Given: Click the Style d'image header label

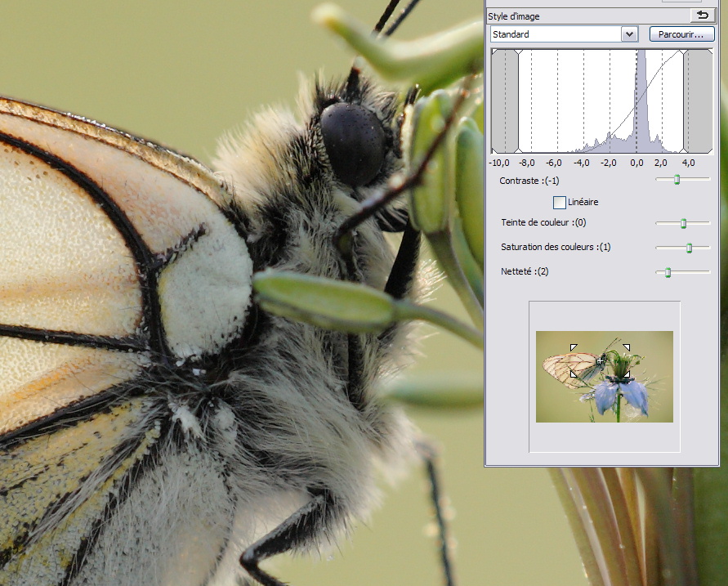Looking at the screenshot, I should [513, 16].
